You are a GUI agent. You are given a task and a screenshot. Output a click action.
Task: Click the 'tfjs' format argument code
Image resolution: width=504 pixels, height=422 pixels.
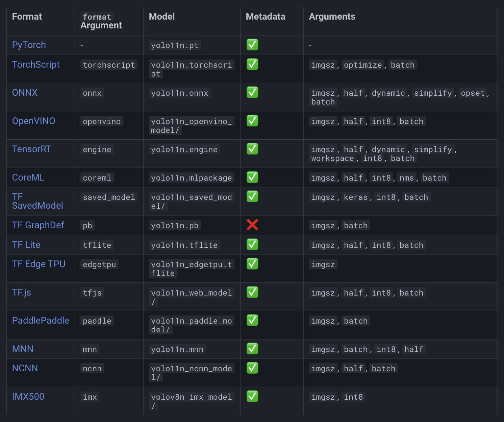point(92,293)
